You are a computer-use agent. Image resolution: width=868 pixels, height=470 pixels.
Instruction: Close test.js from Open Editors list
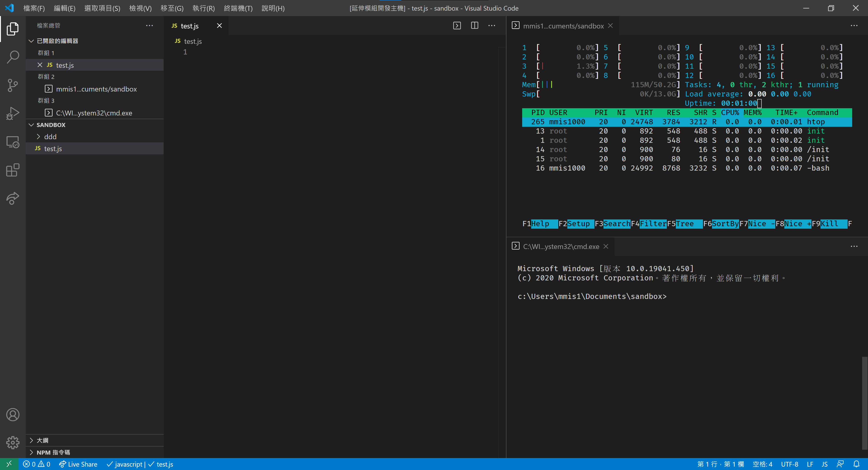(40, 65)
